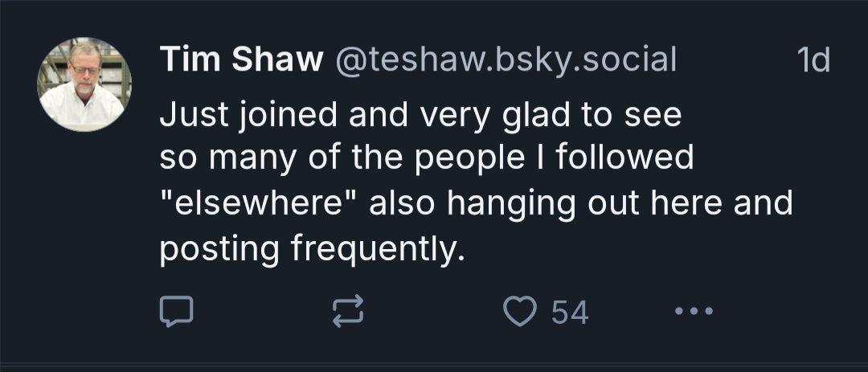Viewport: 868px width, 372px height.
Task: Click the display name Tim Shaw
Action: coord(240,59)
